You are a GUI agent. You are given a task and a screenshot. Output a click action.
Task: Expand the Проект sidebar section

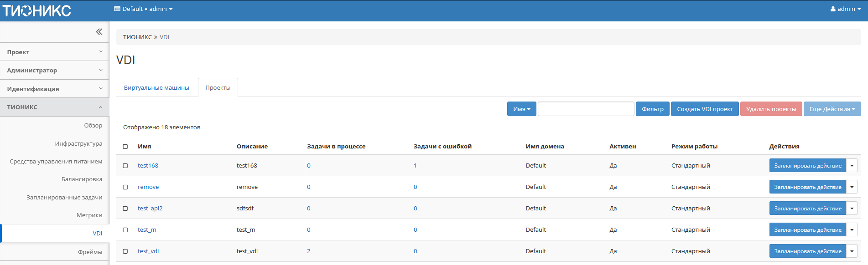pos(55,52)
